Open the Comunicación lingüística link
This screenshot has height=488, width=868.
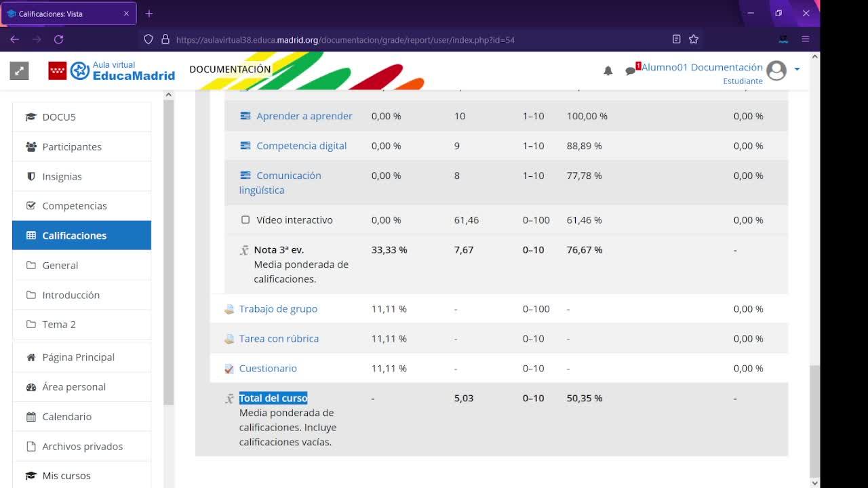click(280, 183)
